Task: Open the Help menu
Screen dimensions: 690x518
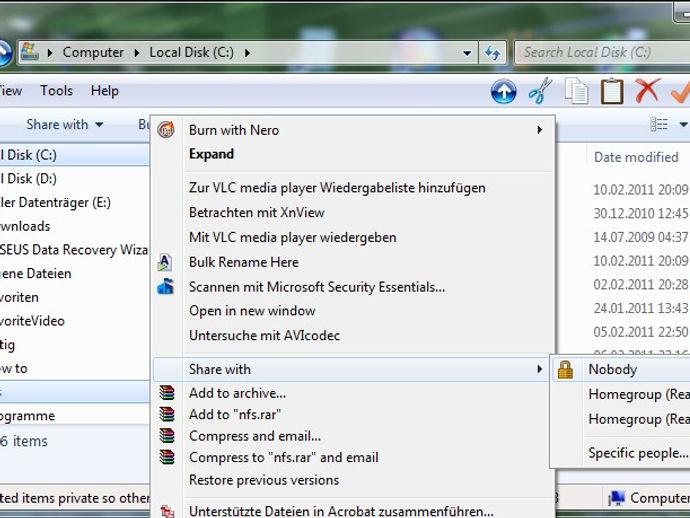Action: (105, 91)
